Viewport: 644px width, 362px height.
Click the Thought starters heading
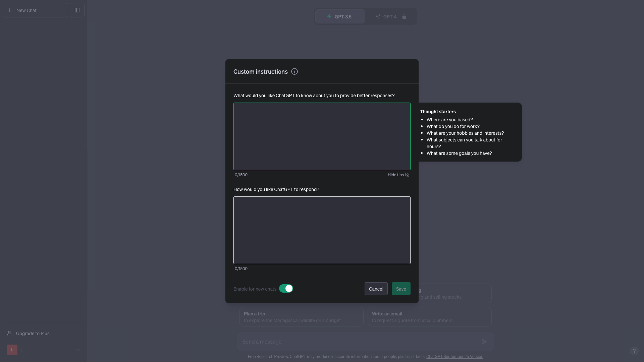(438, 112)
